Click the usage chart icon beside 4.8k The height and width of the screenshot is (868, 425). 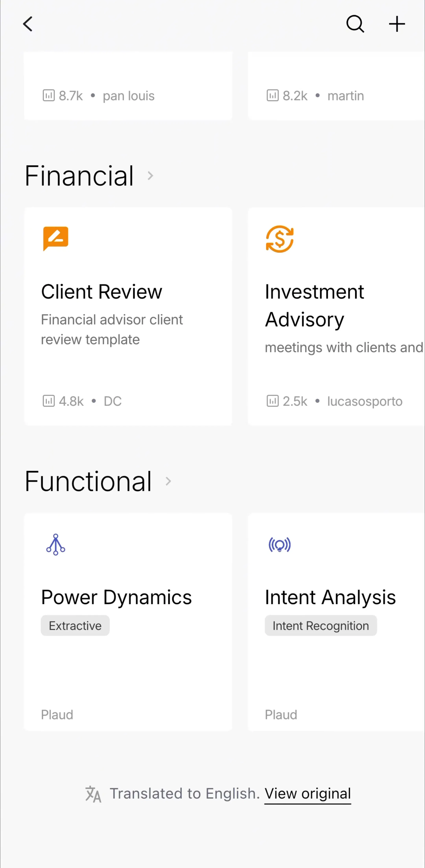[x=49, y=401]
